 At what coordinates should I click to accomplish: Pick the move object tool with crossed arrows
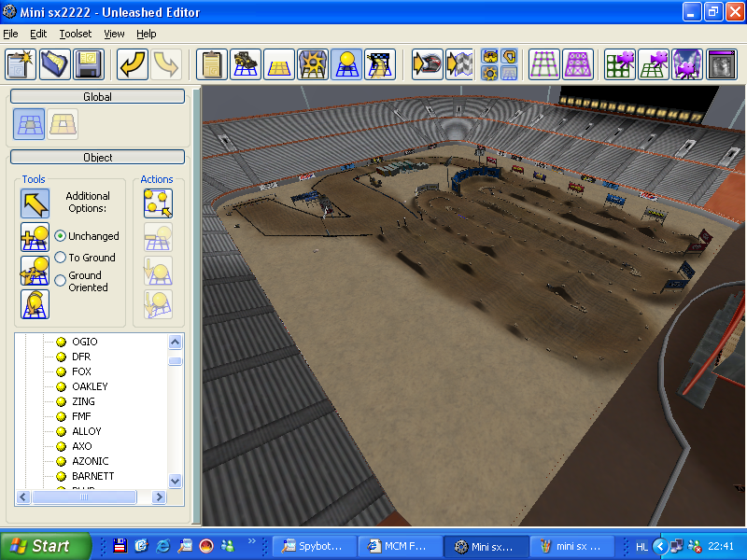(35, 271)
